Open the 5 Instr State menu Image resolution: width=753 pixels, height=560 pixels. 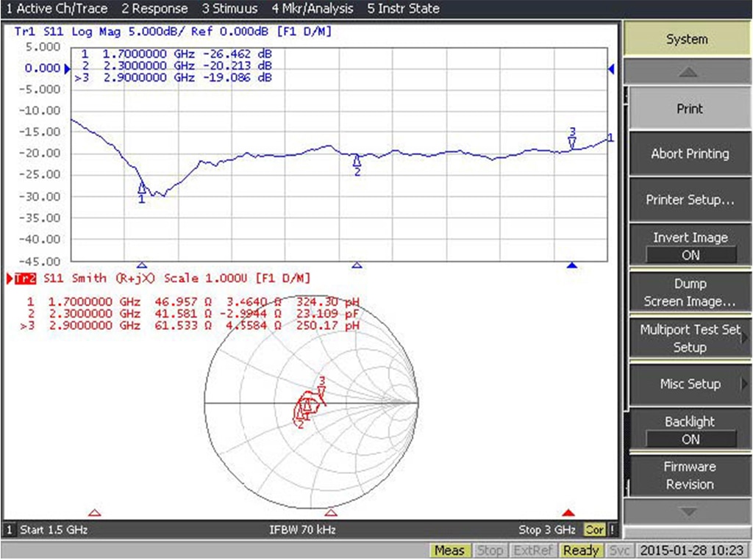403,9
